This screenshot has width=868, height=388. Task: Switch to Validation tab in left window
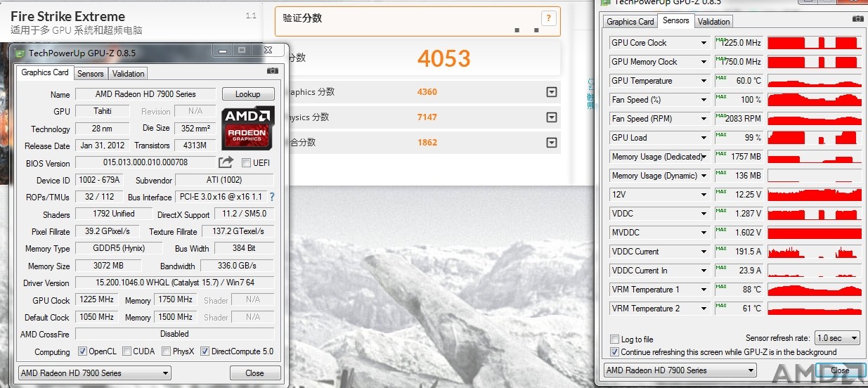coord(128,74)
